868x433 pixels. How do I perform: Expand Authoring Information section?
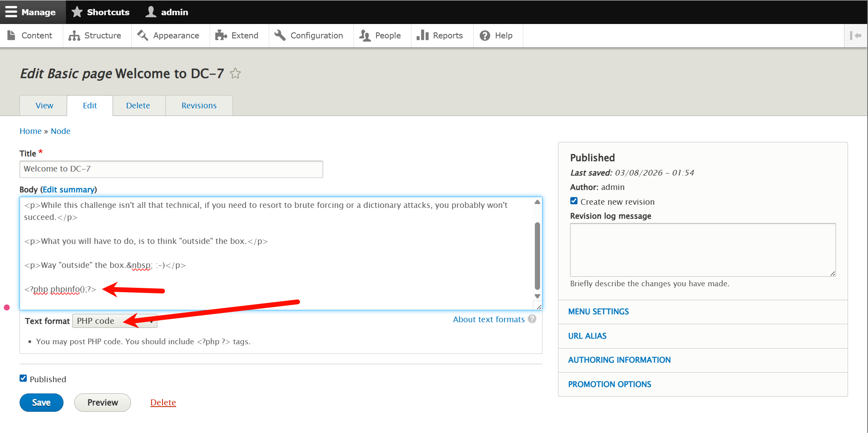pos(619,360)
